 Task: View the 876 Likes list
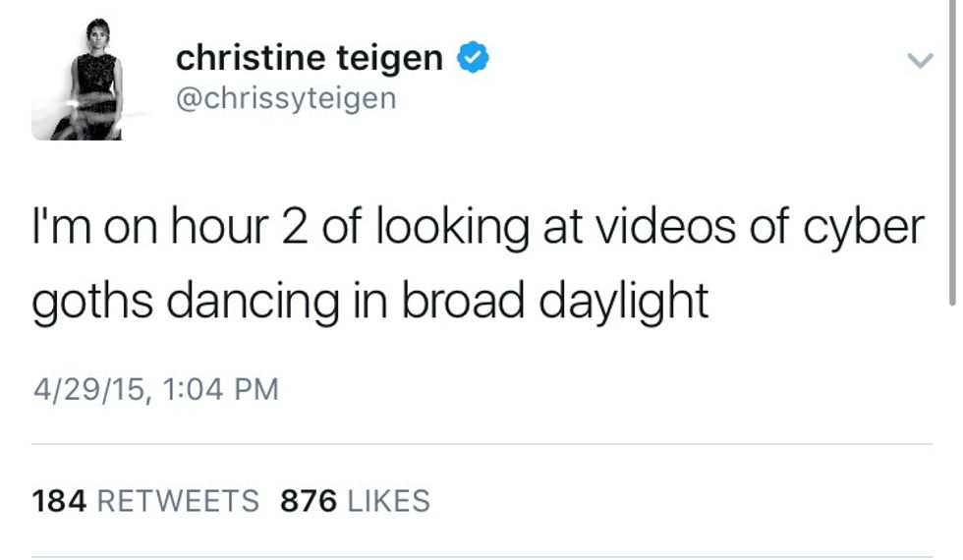coord(355,501)
